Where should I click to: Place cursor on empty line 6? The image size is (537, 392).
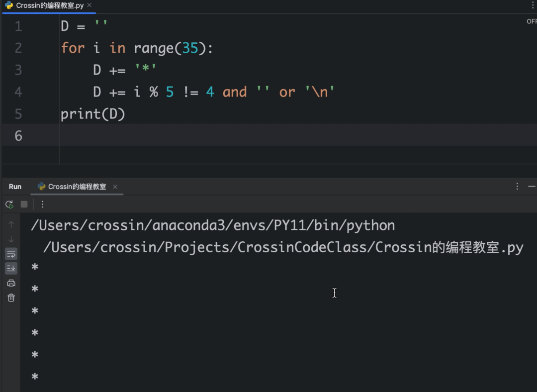click(x=298, y=135)
